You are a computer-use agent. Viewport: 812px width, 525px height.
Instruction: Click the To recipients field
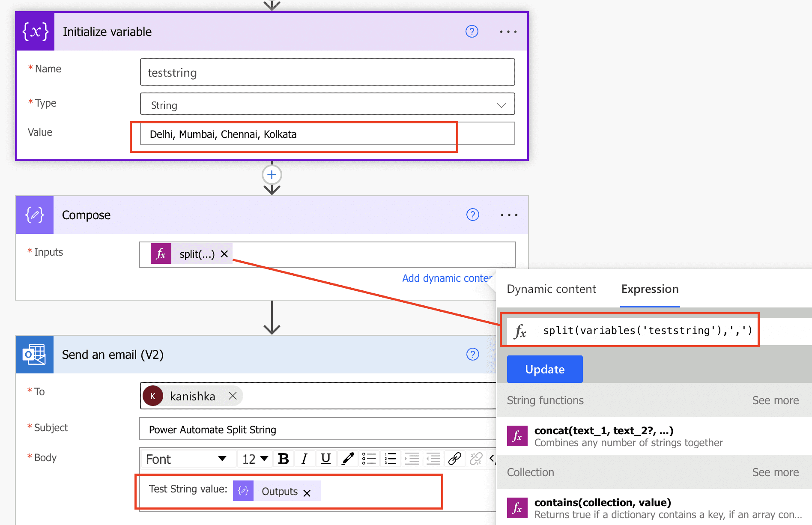coord(319,396)
